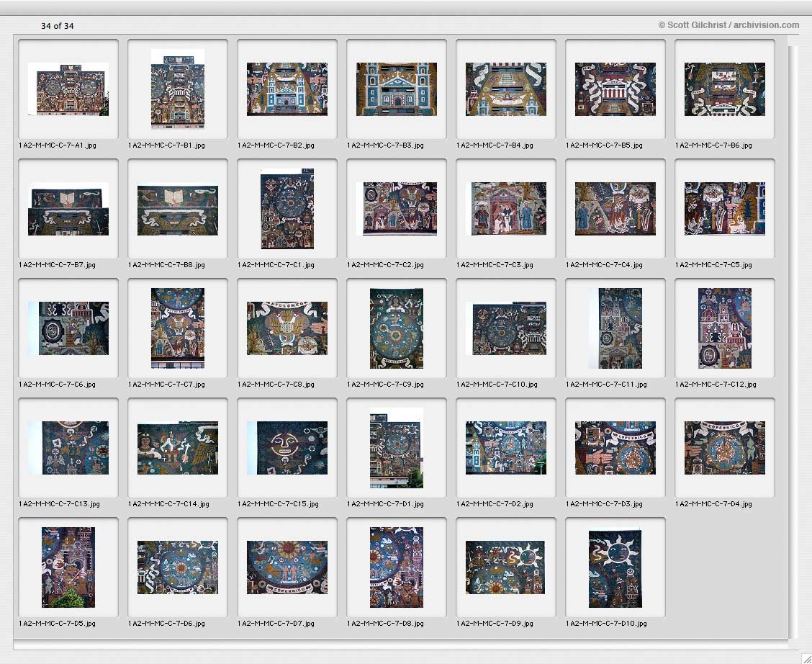View the 1A2-M-MC-C-7-D5.jpg thumbnail image
Screen dimensions: 812x664
tap(68, 567)
